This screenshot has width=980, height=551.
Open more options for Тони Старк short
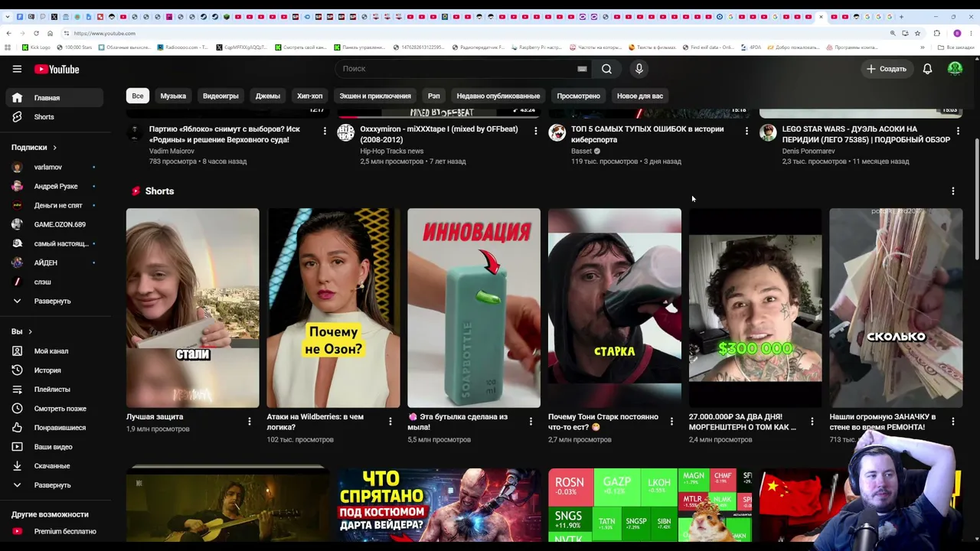click(671, 421)
